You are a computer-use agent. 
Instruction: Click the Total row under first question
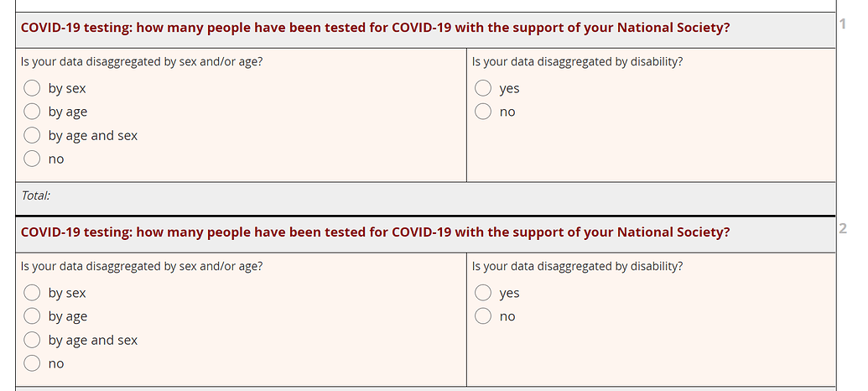point(36,195)
